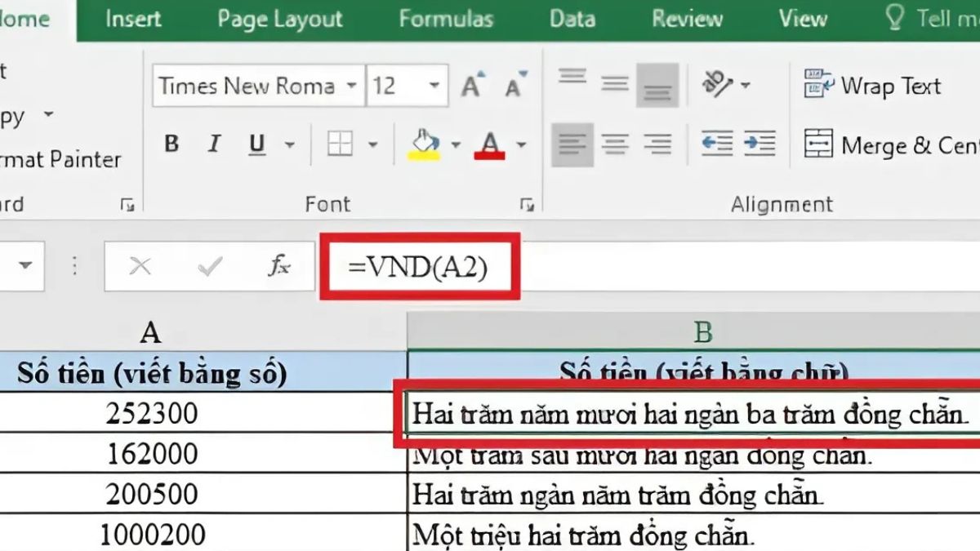Toggle Underline formatting
This screenshot has height=551, width=980.
point(257,144)
